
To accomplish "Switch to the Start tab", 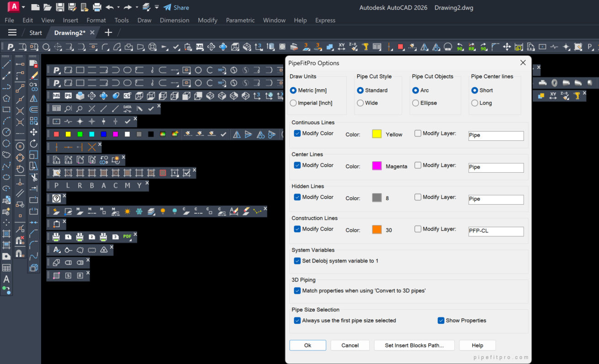I will pyautogui.click(x=36, y=33).
